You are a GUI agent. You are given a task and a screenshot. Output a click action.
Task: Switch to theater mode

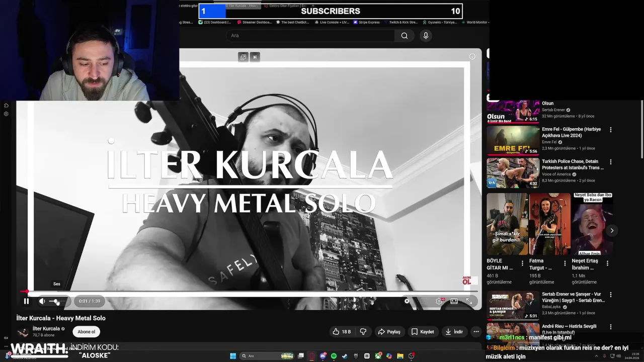(x=454, y=301)
